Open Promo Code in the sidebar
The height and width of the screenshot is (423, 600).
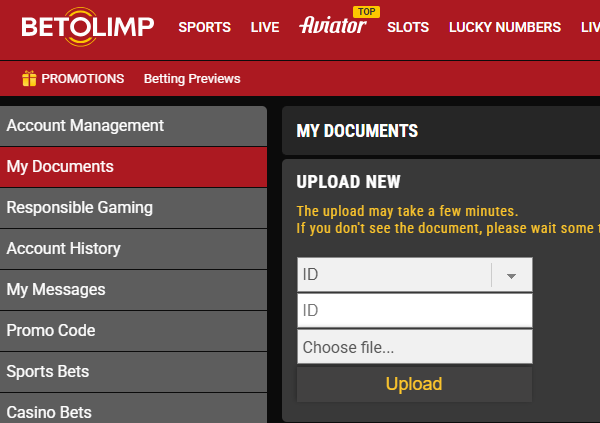(133, 331)
